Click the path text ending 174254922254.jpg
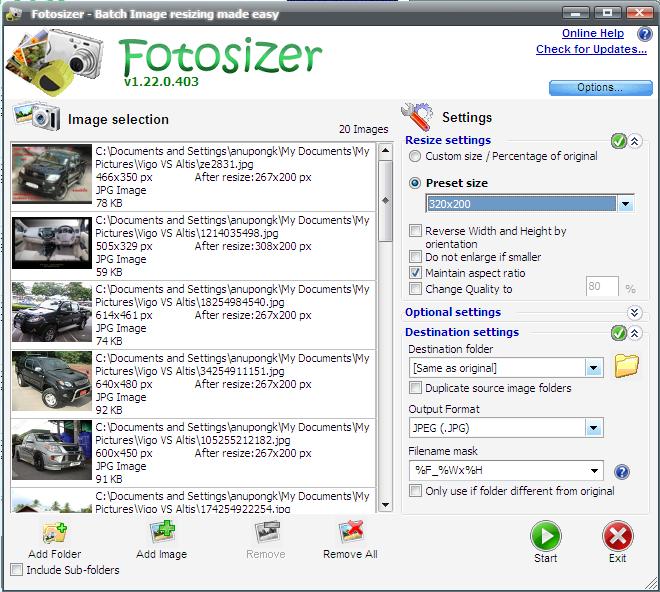The height and width of the screenshot is (592, 660). 232,502
